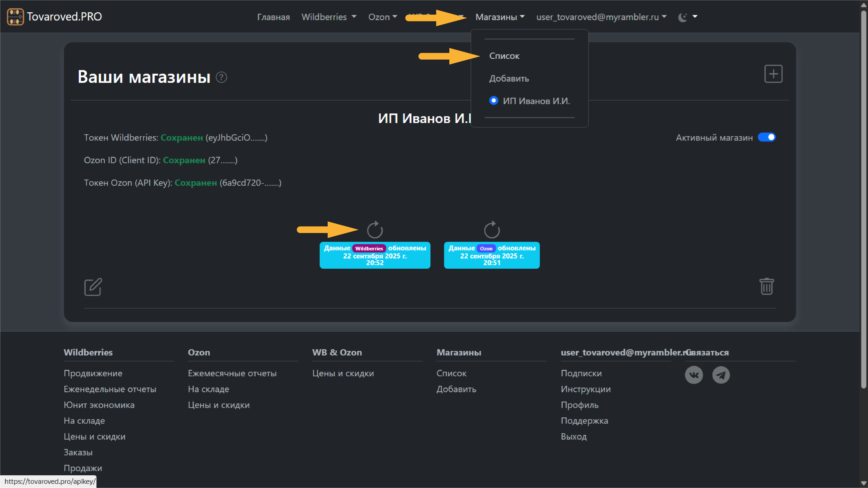This screenshot has width=868, height=488.
Task: Click the Ozon data refresh icon
Action: coord(492,230)
